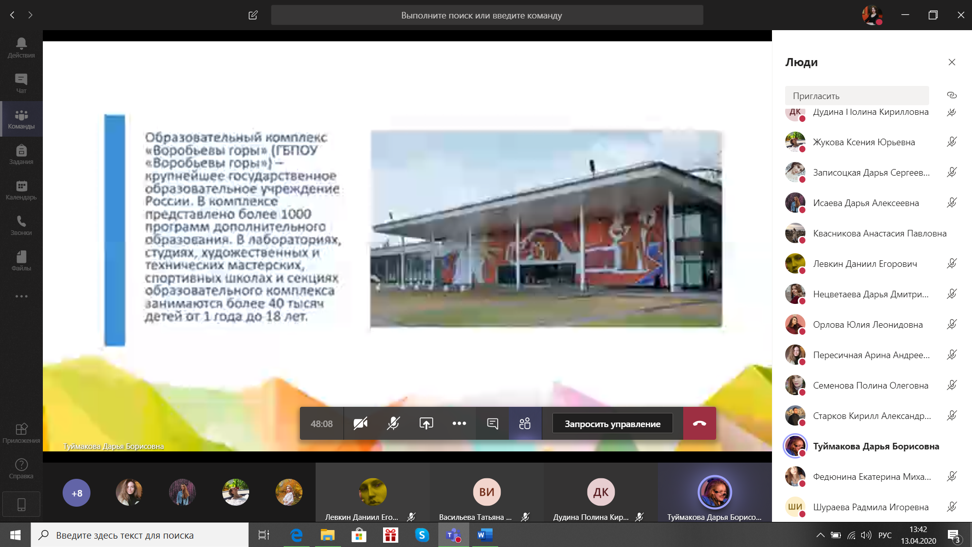Show the +8 additional participants
Screen dimensions: 972x547
click(76, 492)
